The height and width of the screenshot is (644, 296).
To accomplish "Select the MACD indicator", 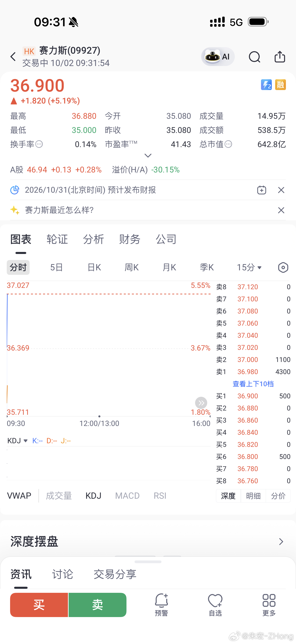I will tap(127, 496).
